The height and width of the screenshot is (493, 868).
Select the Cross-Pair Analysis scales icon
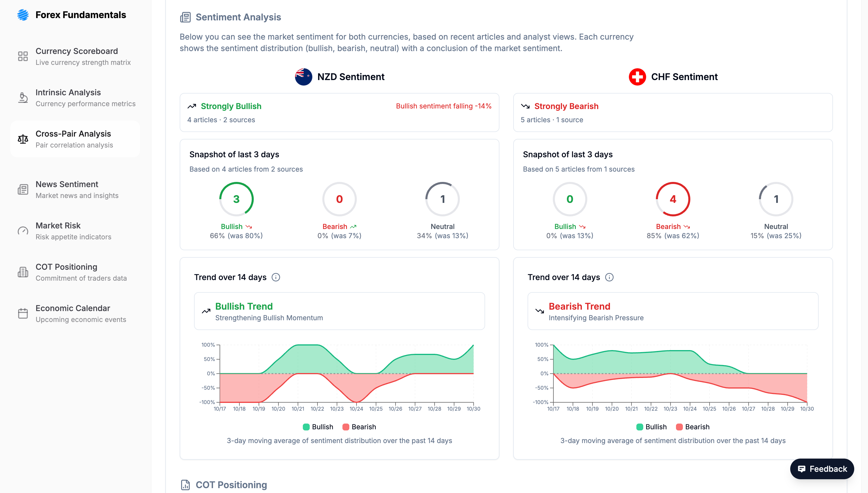coord(23,139)
